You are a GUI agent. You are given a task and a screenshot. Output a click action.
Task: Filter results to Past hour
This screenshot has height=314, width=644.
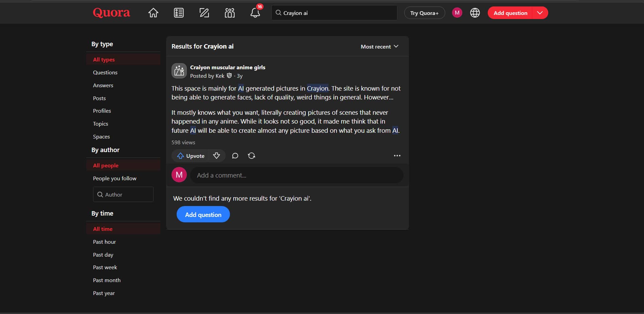[105, 242]
